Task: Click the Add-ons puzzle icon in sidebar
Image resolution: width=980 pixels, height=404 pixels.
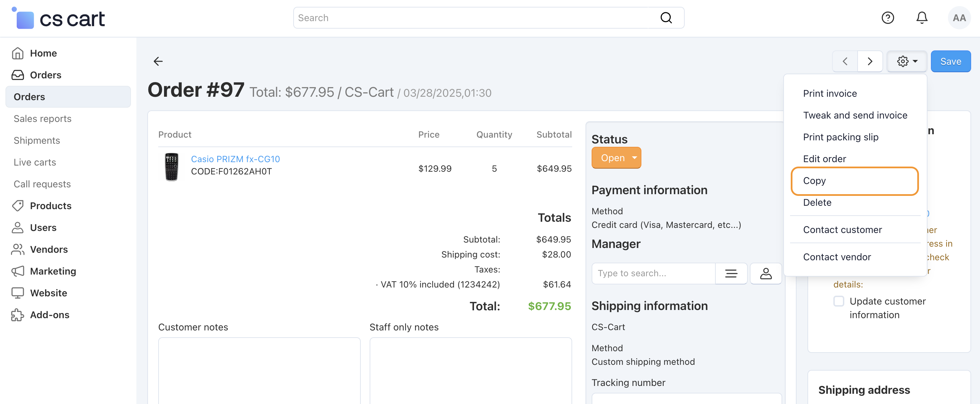Action: (17, 315)
